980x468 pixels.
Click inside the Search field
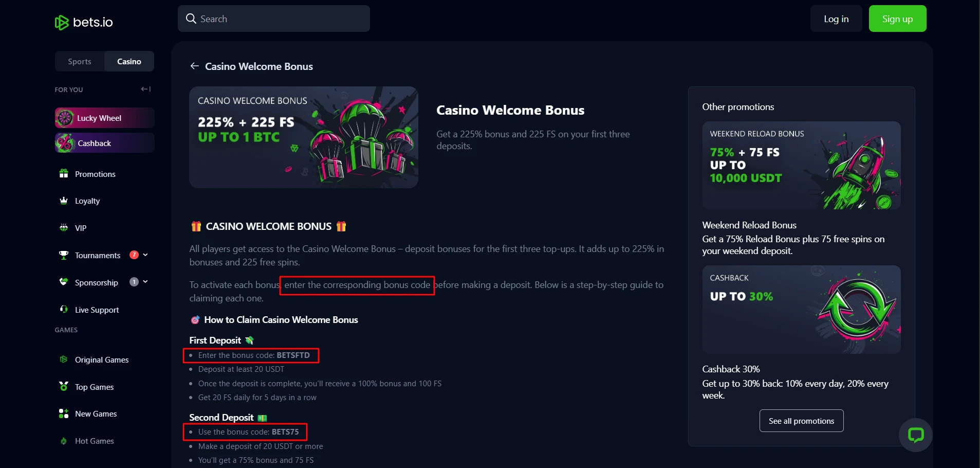(274, 18)
